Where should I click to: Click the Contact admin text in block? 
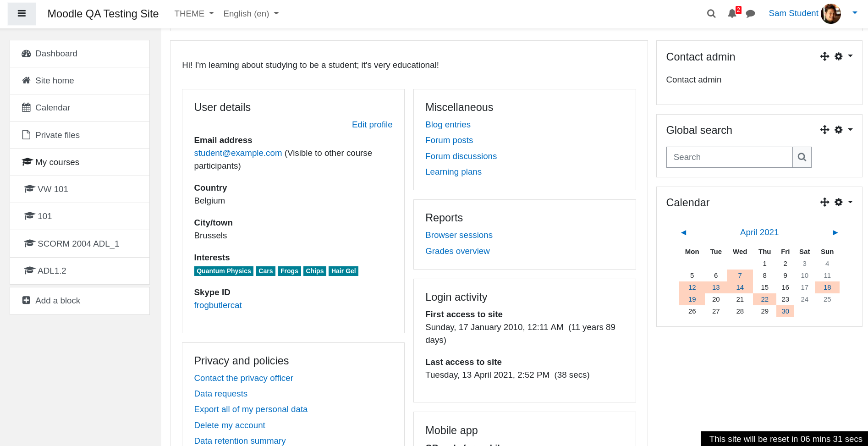point(693,80)
